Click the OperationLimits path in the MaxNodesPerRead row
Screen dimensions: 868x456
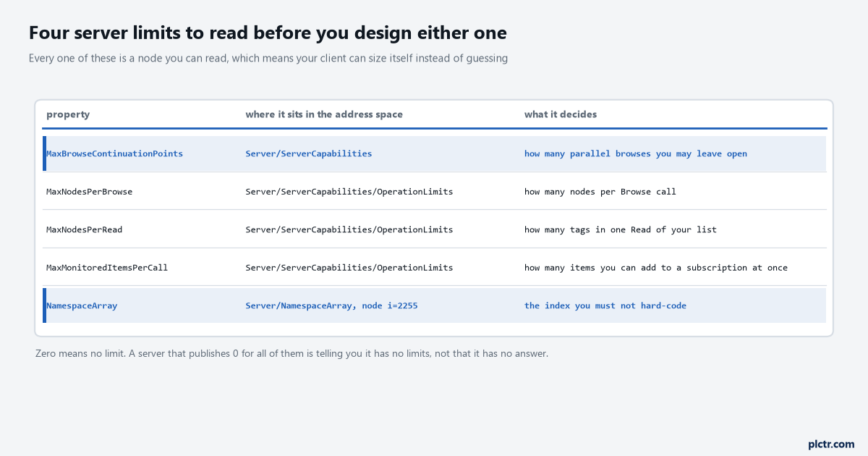point(349,229)
